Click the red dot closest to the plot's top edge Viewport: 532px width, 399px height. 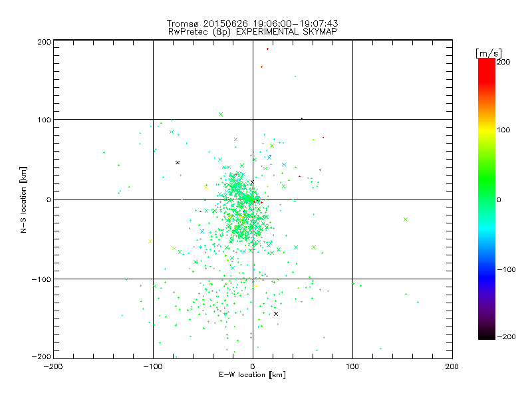pos(268,49)
